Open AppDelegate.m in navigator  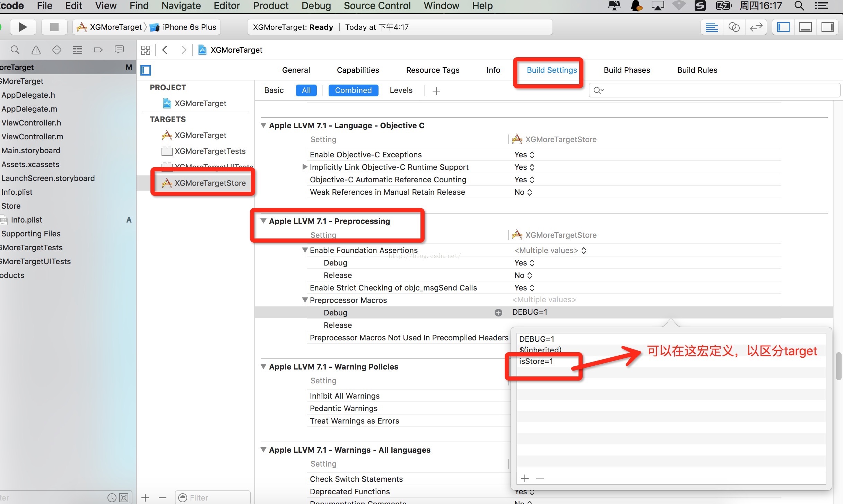click(x=29, y=109)
